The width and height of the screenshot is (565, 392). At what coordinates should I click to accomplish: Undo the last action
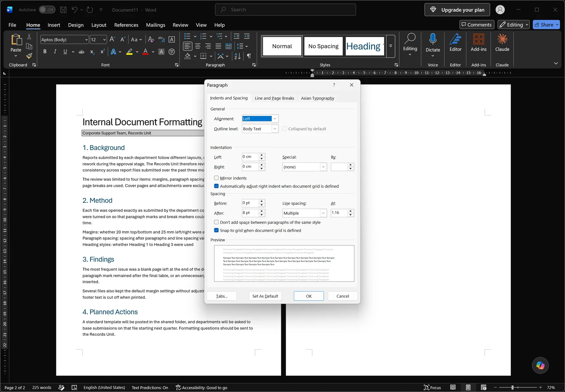point(75,10)
